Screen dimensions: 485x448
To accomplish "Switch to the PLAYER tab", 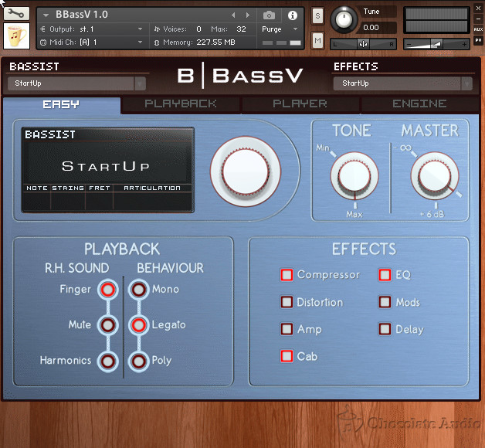I will click(300, 104).
